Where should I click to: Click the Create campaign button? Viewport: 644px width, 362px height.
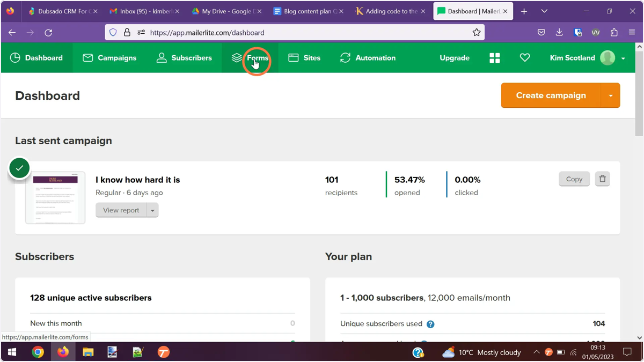pos(551,95)
